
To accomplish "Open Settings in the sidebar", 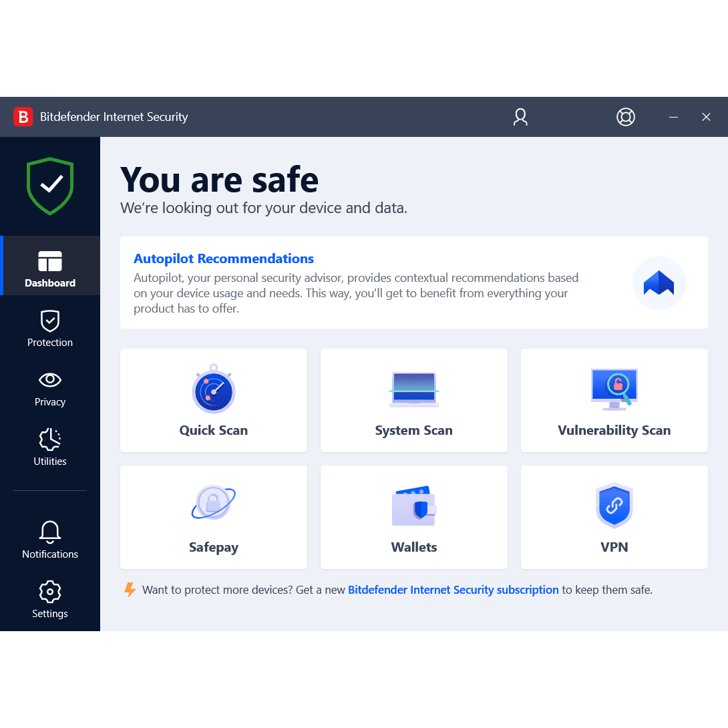I will pos(50,600).
